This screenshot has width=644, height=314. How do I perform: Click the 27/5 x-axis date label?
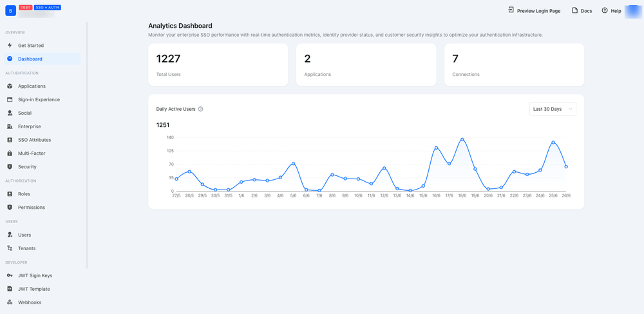tap(176, 196)
